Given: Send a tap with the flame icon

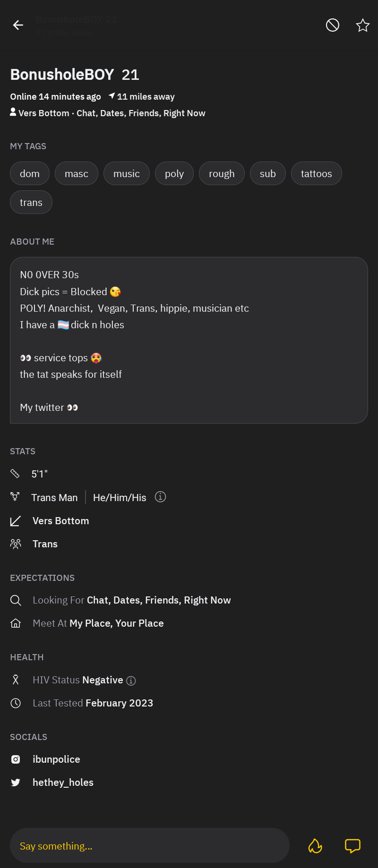Looking at the screenshot, I should (x=315, y=846).
